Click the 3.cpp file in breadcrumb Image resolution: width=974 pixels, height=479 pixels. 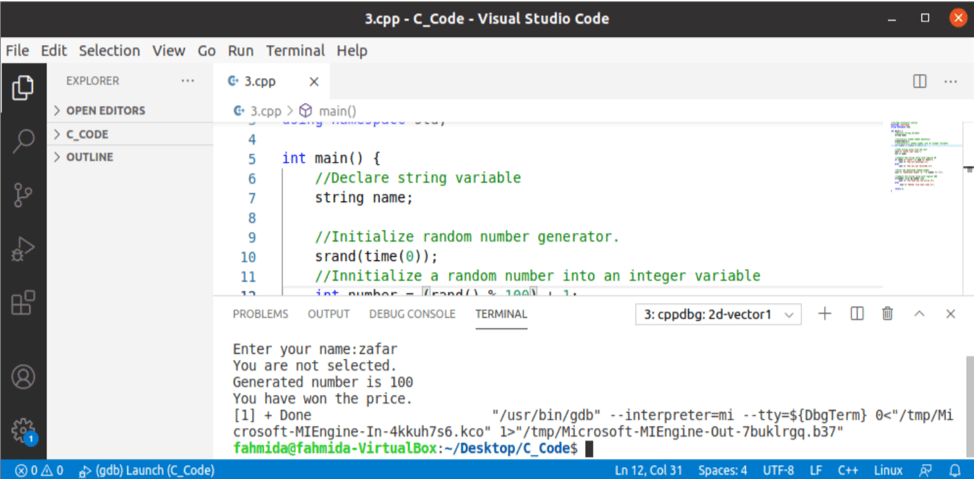coord(257,111)
